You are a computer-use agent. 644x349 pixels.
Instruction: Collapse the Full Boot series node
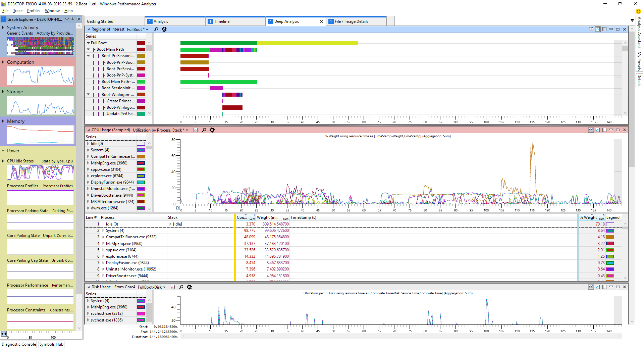88,43
